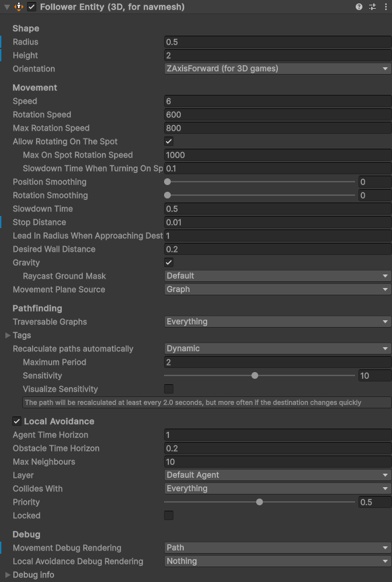This screenshot has width=392, height=582.
Task: Open Movement Debug Rendering dropdown
Action: pyautogui.click(x=278, y=548)
